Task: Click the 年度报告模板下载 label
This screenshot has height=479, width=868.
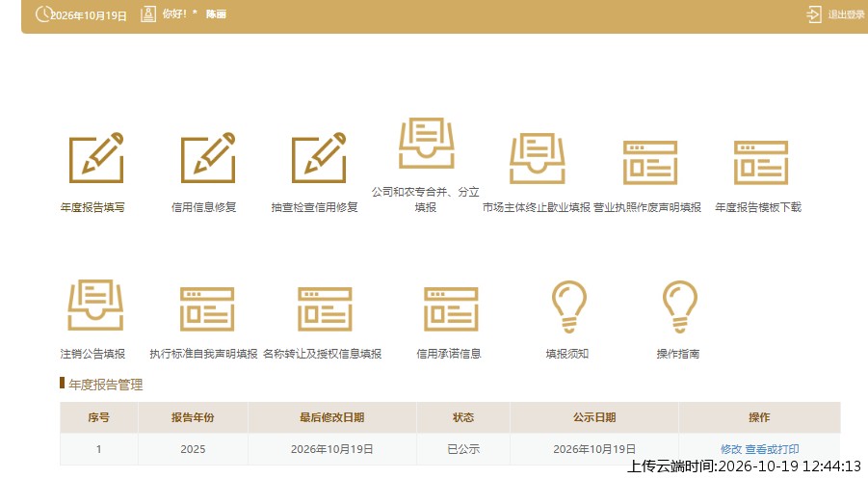Action: pyautogui.click(x=758, y=207)
